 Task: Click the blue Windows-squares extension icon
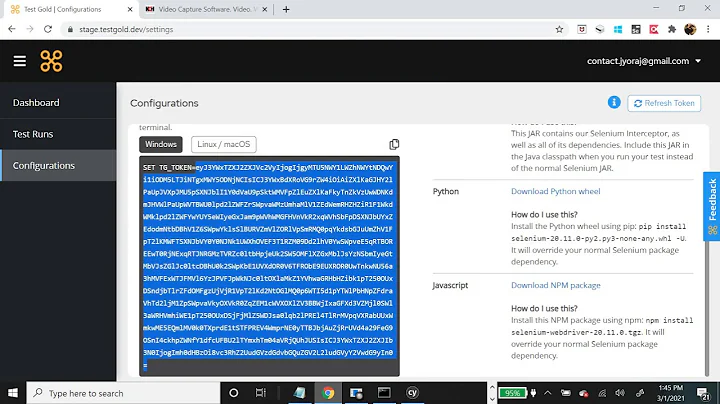point(618,29)
